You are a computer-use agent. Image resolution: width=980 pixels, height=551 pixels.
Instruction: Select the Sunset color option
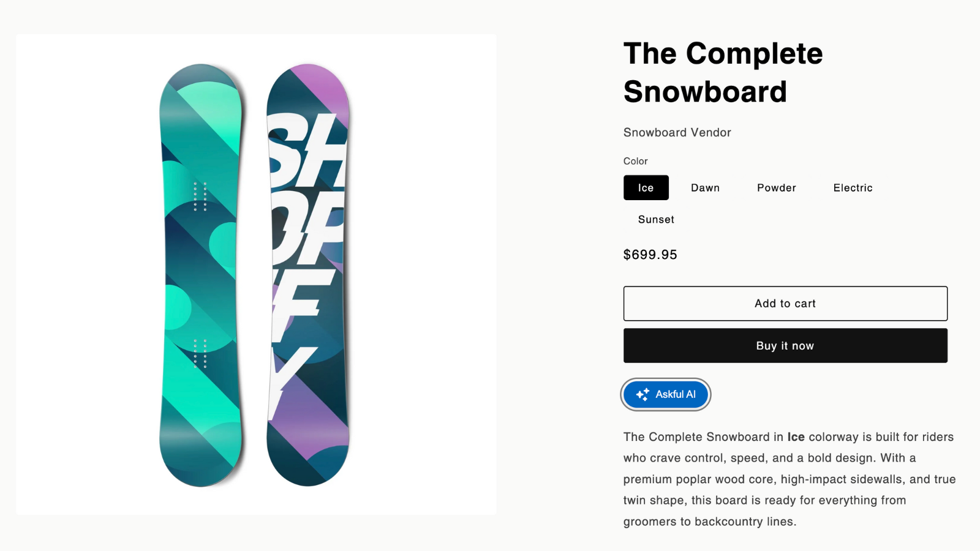pos(656,219)
